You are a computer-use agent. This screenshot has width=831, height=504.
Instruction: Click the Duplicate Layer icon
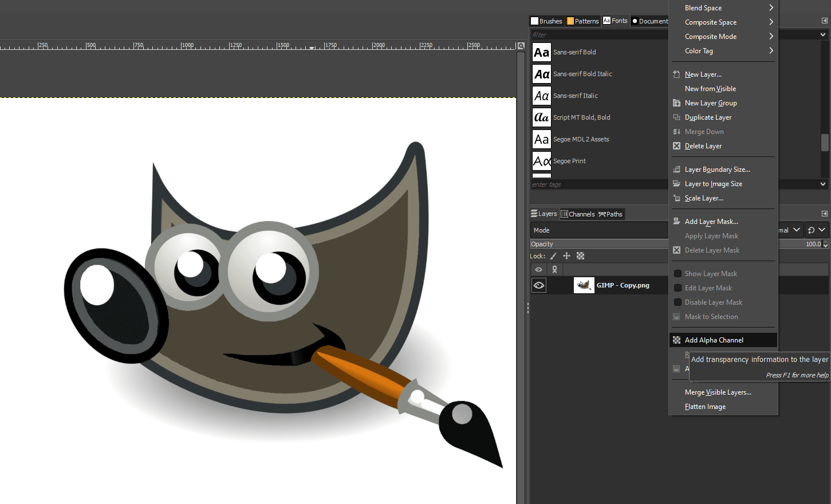(678, 117)
